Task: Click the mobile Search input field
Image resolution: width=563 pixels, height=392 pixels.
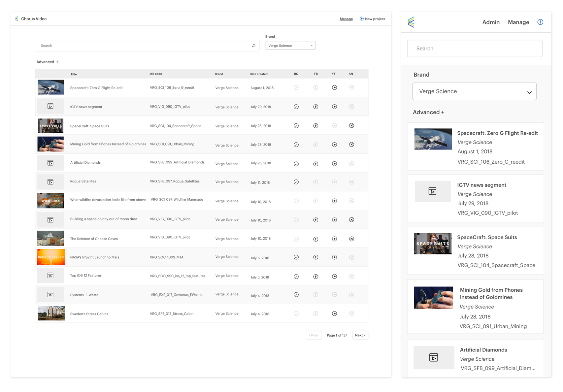Action: click(x=475, y=49)
